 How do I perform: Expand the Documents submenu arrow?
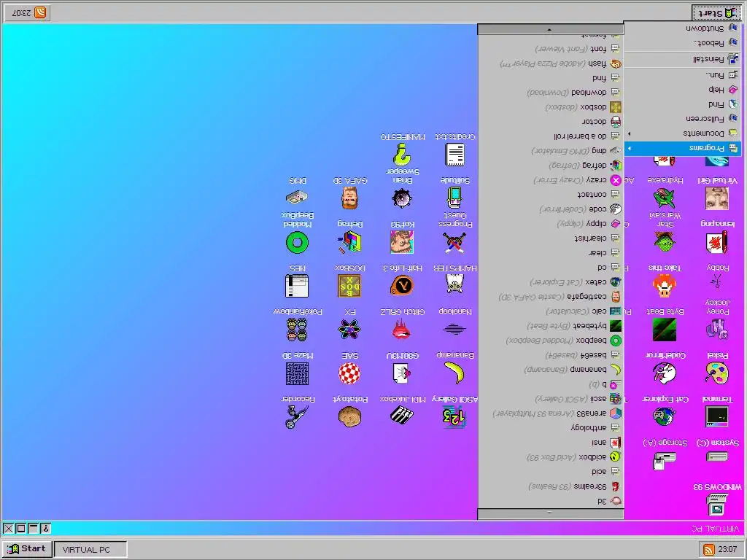[630, 134]
